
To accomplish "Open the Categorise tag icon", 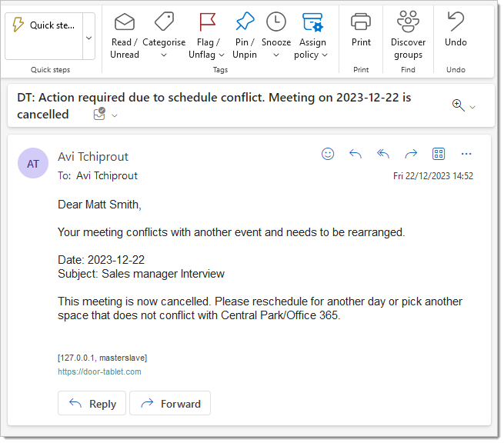I will pos(164,22).
